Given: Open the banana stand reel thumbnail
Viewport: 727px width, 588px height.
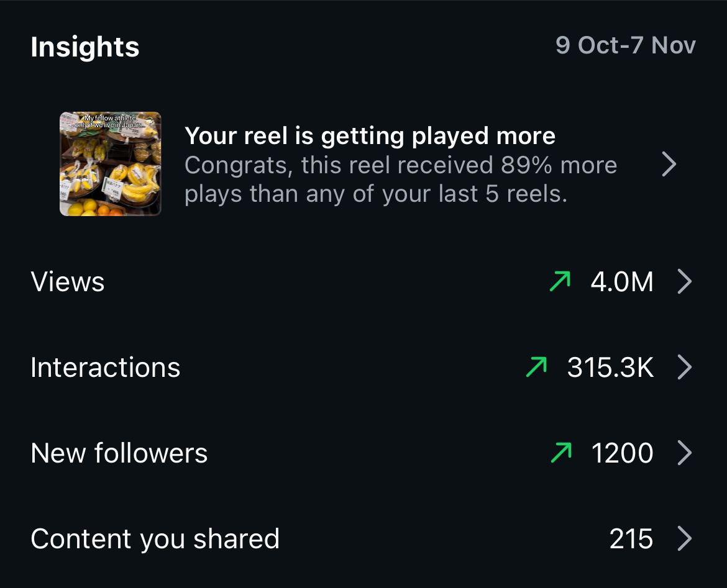Looking at the screenshot, I should (x=110, y=163).
